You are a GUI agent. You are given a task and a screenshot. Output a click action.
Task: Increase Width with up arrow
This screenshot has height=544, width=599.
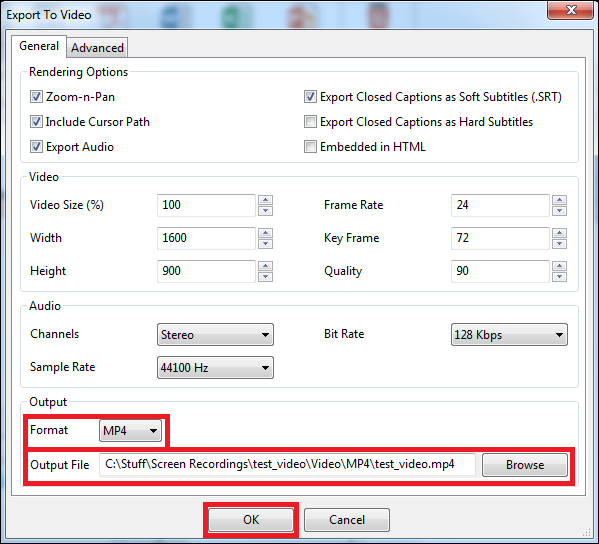(266, 233)
